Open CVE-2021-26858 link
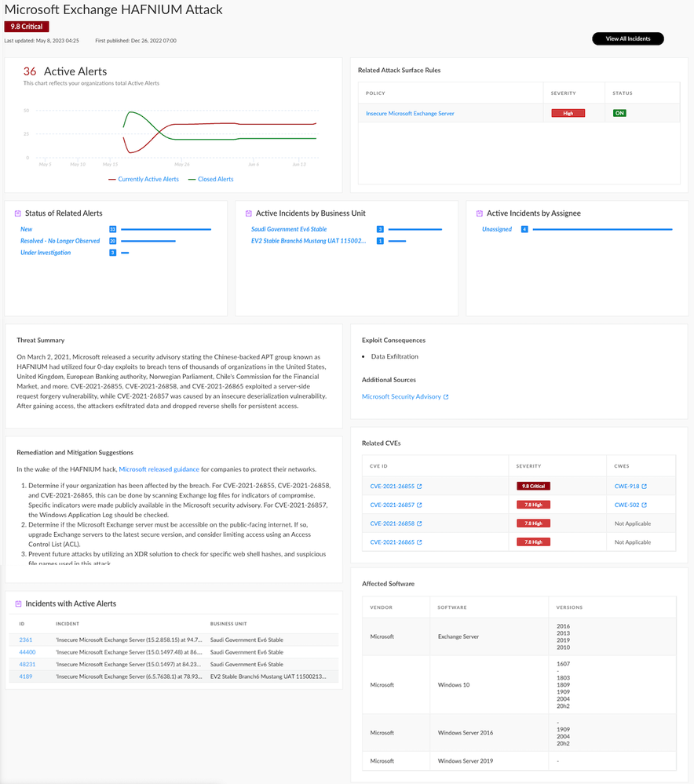The image size is (694, 784). tap(393, 523)
